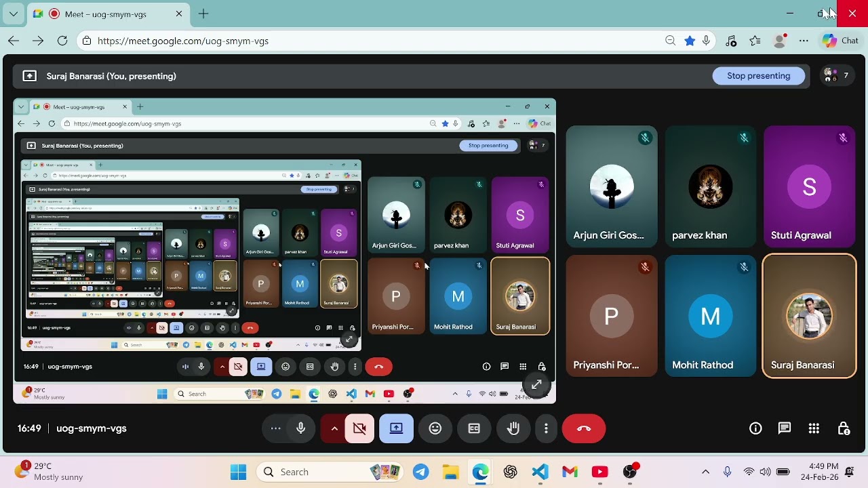Toggle the microphone in the main call bar
The height and width of the screenshot is (488, 868).
pyautogui.click(x=301, y=428)
